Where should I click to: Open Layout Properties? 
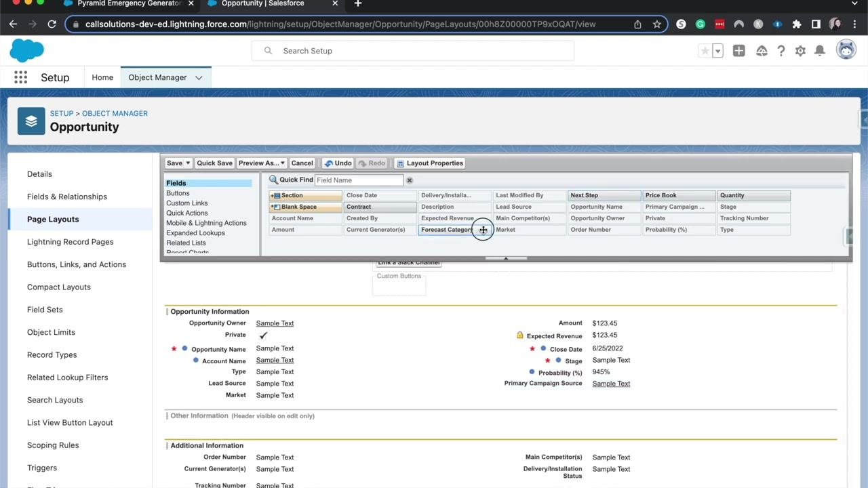pyautogui.click(x=430, y=163)
